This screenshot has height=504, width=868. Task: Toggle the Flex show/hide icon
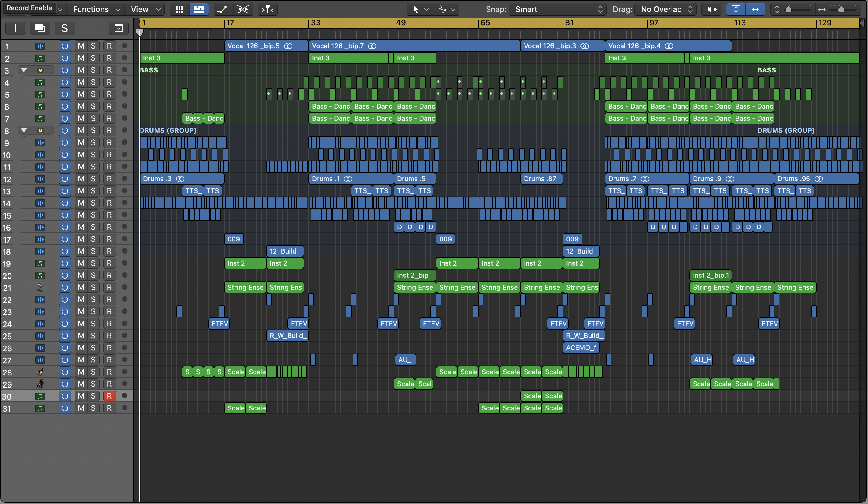click(x=243, y=9)
